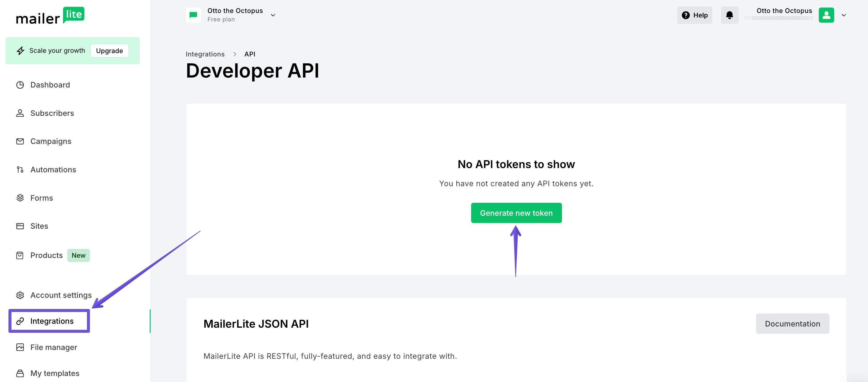
Task: Click the green chat account icon
Action: pos(193,15)
